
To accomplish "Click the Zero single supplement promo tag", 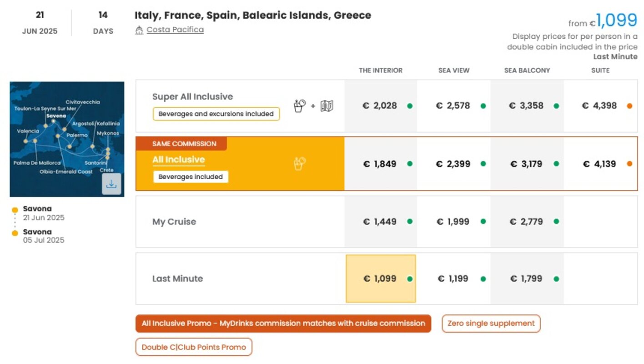I will click(x=491, y=324).
